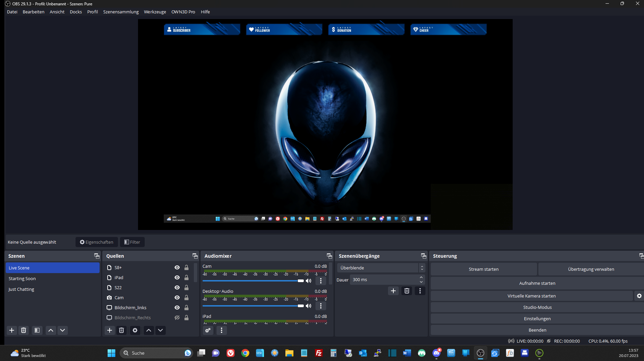
Task: Open Audiomixer bottom options menu dots
Action: click(222, 330)
